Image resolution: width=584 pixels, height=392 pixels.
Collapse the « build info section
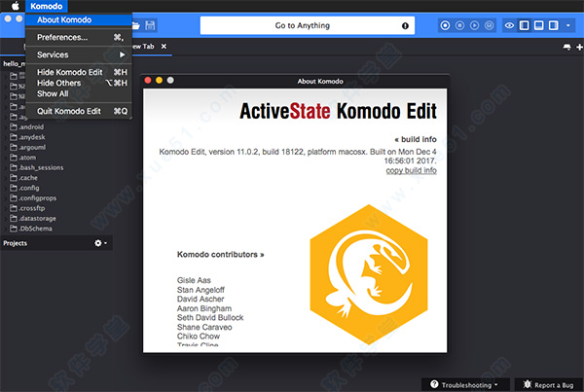point(416,139)
